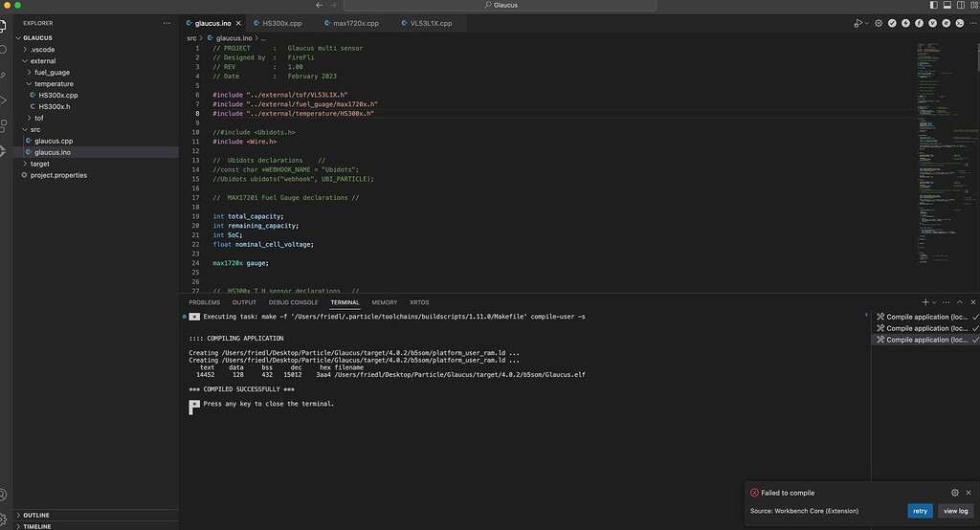Click the Particle compile checkmark icon
The height and width of the screenshot is (530, 980).
[891, 23]
